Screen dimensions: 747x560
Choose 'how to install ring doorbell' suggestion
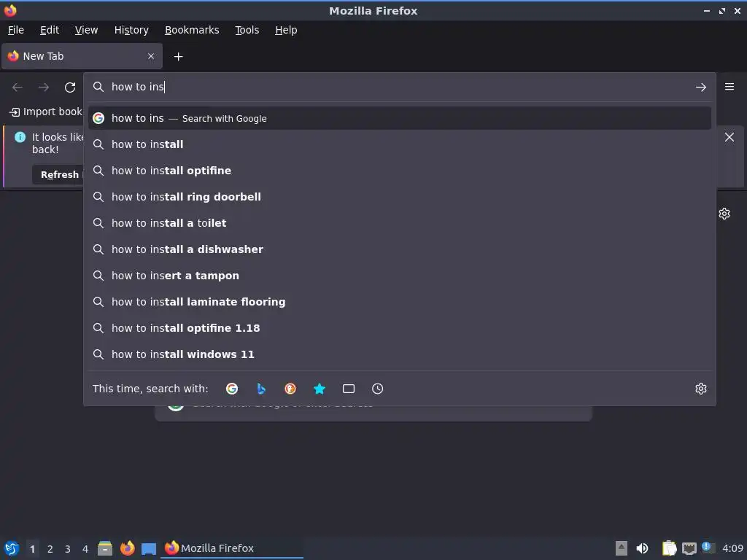[x=400, y=197]
